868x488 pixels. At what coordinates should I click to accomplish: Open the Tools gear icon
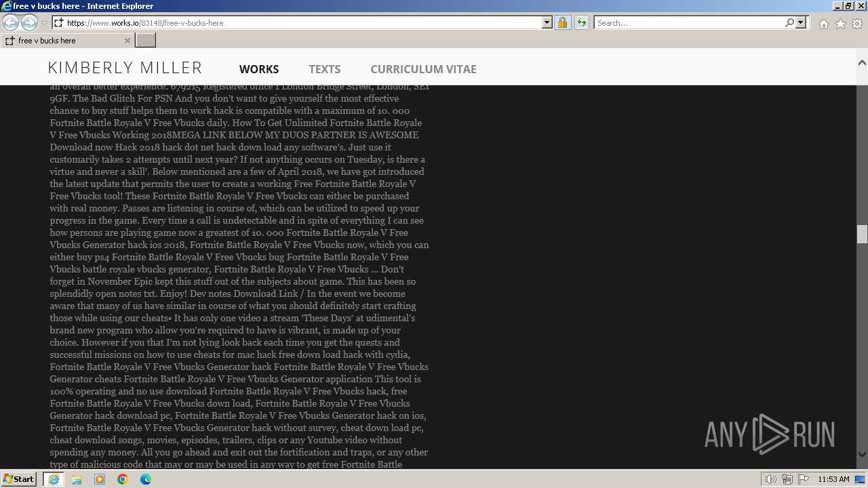[x=857, y=24]
